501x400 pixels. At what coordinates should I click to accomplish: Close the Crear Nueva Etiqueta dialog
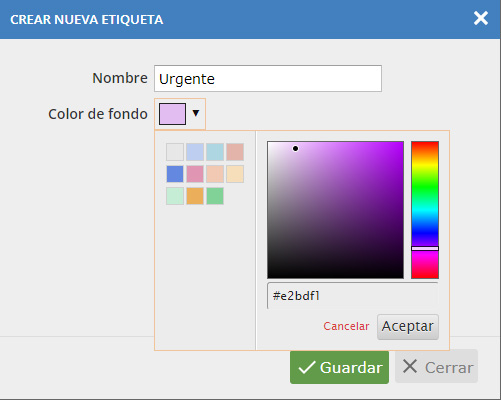point(481,18)
